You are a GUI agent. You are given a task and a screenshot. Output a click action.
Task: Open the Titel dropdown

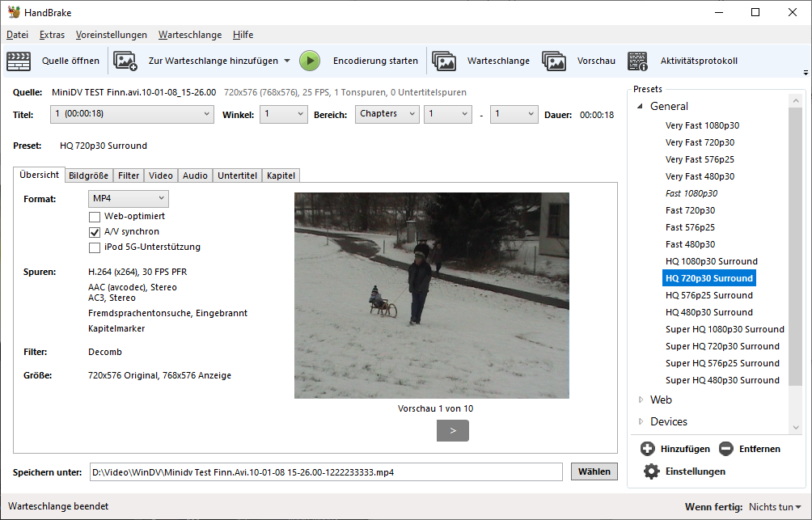[x=132, y=114]
